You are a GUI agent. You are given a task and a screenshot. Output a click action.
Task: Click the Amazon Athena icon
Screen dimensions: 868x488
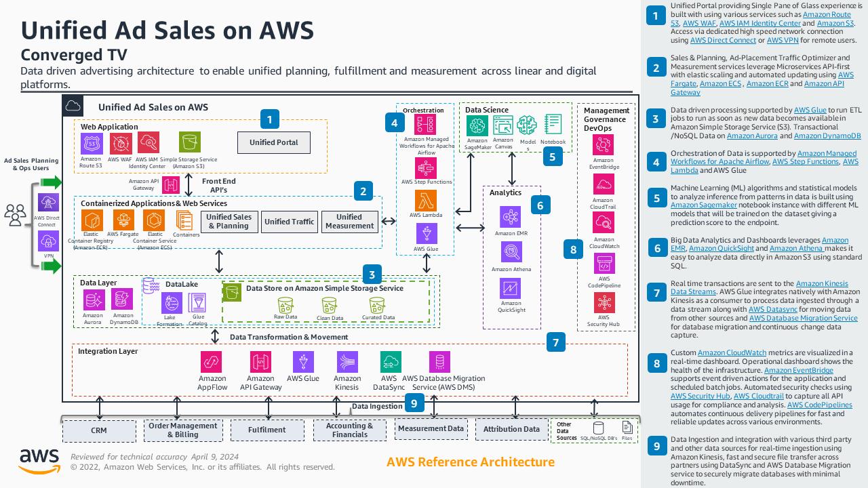coord(511,252)
